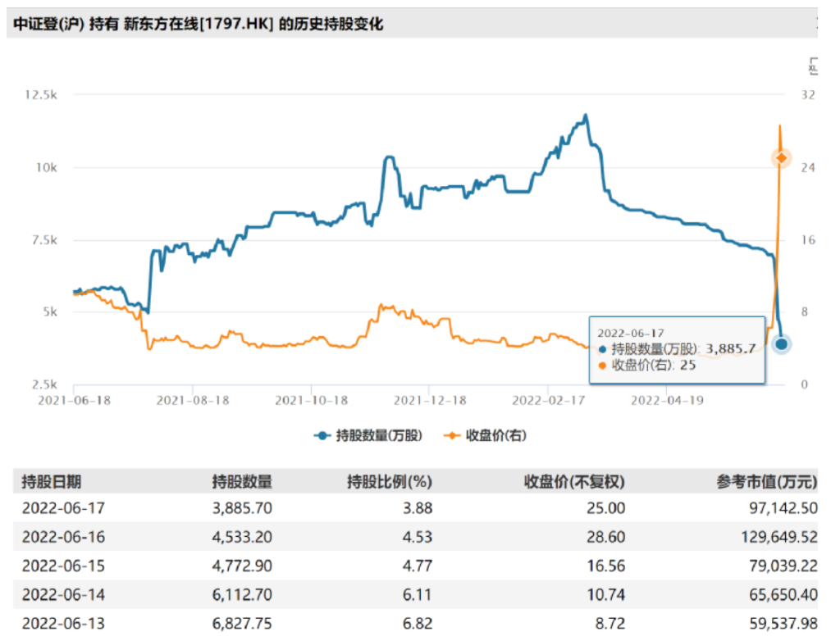
Task: Click the holdings value 6,112.70
Action: (x=242, y=594)
